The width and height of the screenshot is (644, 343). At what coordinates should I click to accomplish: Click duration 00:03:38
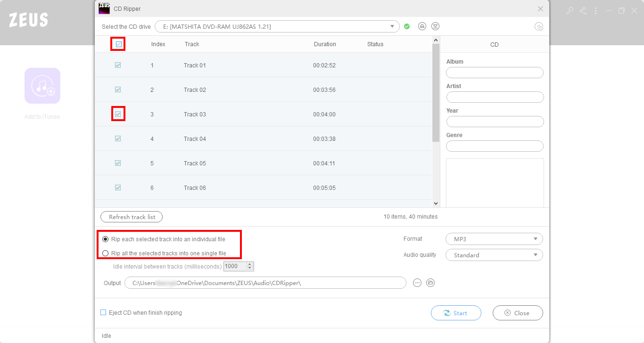pos(324,139)
